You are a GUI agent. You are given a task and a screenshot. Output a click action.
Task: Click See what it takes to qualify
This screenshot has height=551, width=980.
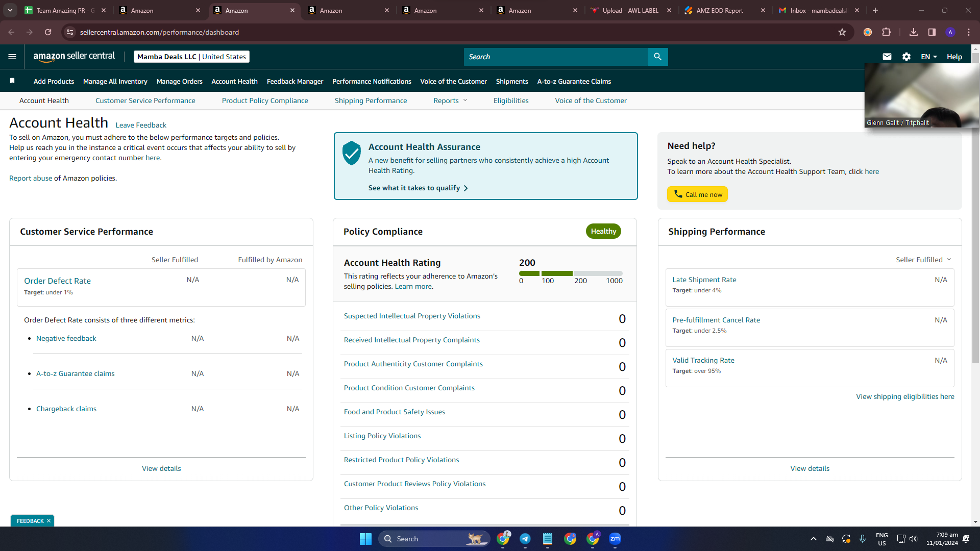[x=418, y=188]
